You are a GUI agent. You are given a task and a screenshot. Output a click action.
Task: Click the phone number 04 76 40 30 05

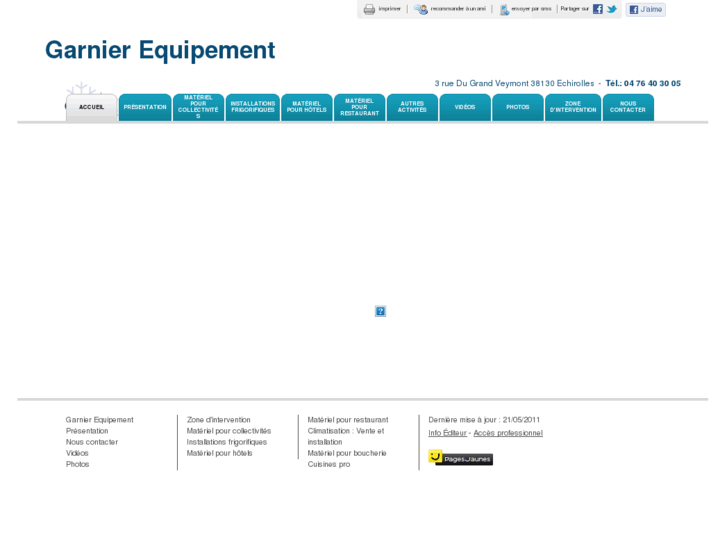(652, 83)
